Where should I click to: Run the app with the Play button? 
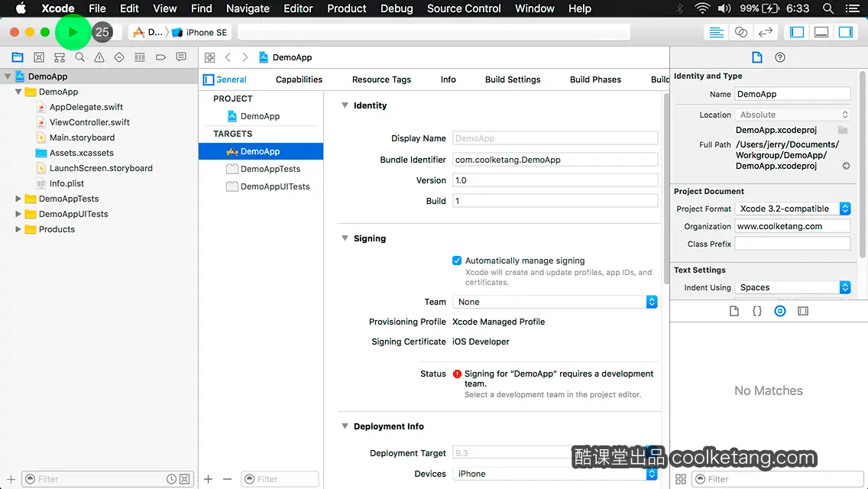pos(73,32)
